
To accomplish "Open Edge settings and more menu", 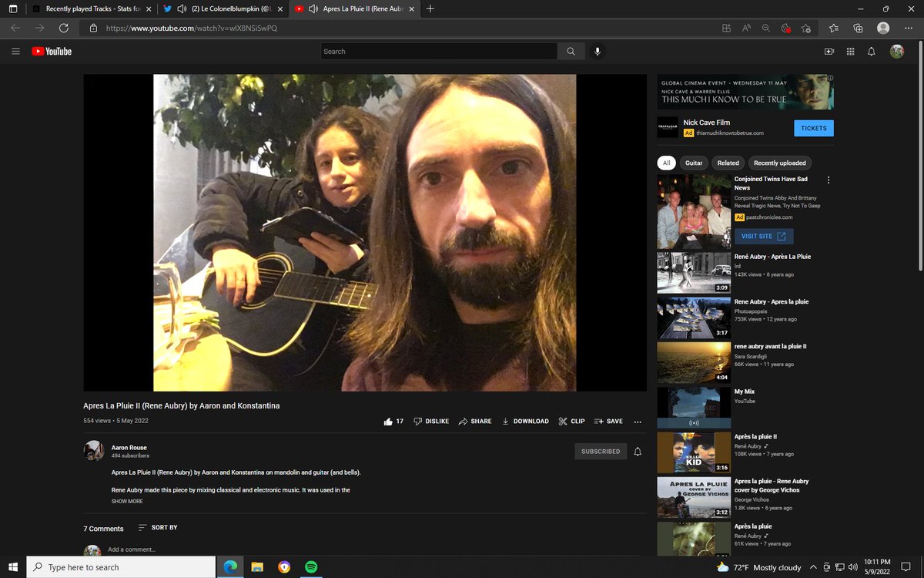I will [909, 28].
